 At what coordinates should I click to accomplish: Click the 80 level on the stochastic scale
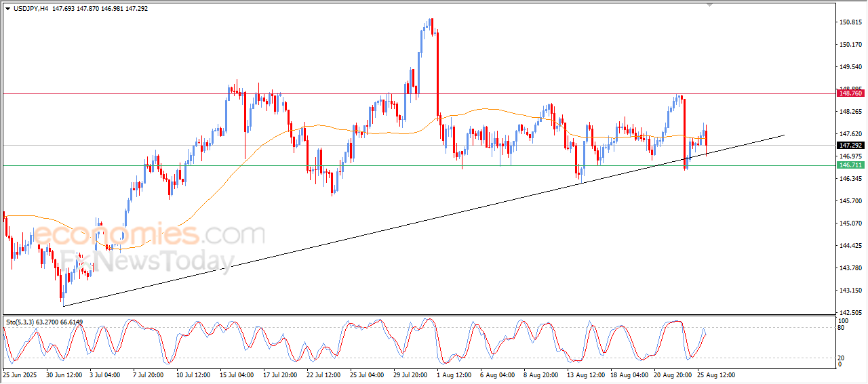(x=842, y=328)
